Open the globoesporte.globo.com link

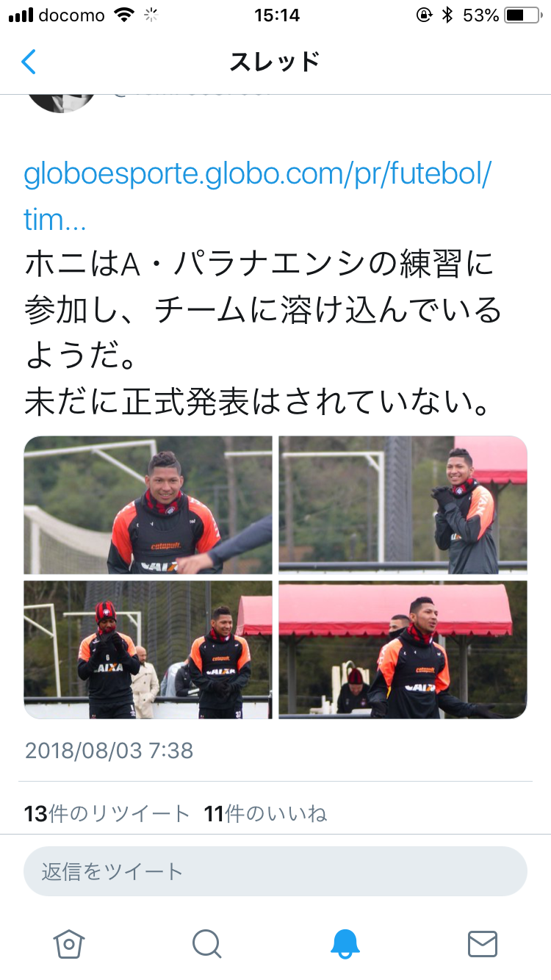pos(258,197)
